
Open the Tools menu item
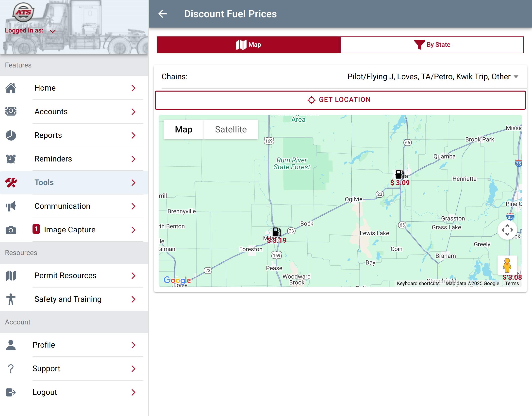74,182
